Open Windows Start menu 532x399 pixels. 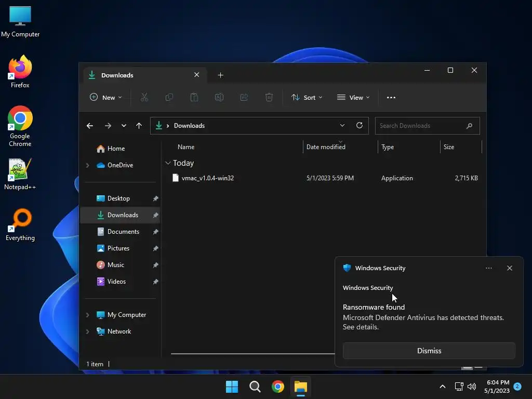232,387
